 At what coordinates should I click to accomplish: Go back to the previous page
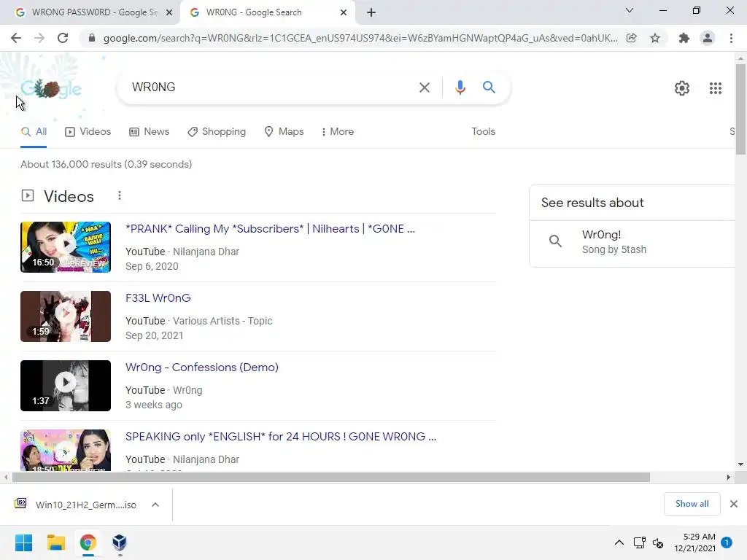(16, 38)
